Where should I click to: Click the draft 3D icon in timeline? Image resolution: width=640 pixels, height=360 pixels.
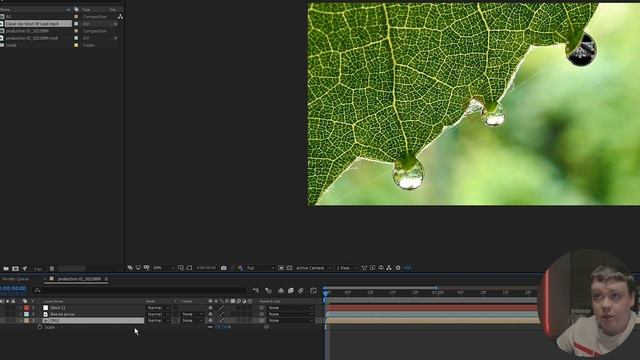tap(269, 291)
